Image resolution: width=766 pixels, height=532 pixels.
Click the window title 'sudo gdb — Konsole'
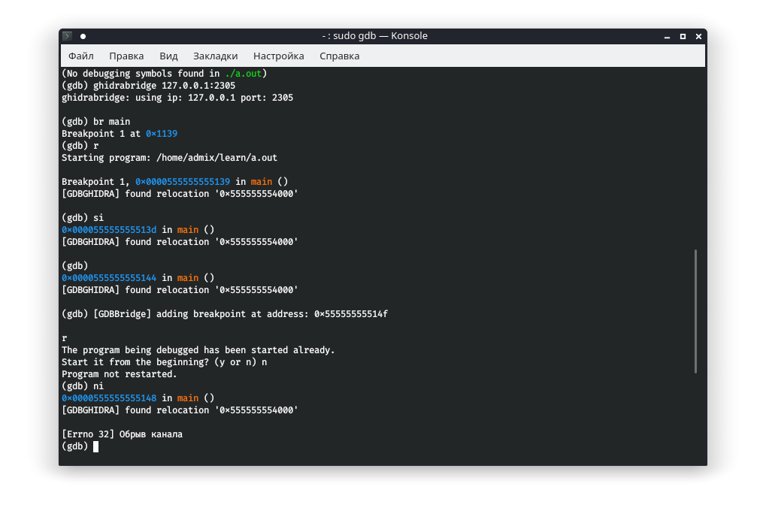(374, 36)
